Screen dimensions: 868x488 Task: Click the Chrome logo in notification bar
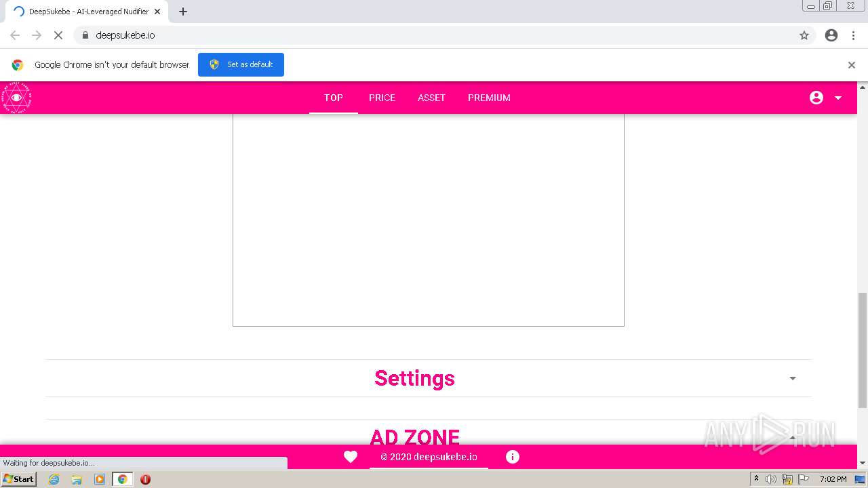point(18,65)
